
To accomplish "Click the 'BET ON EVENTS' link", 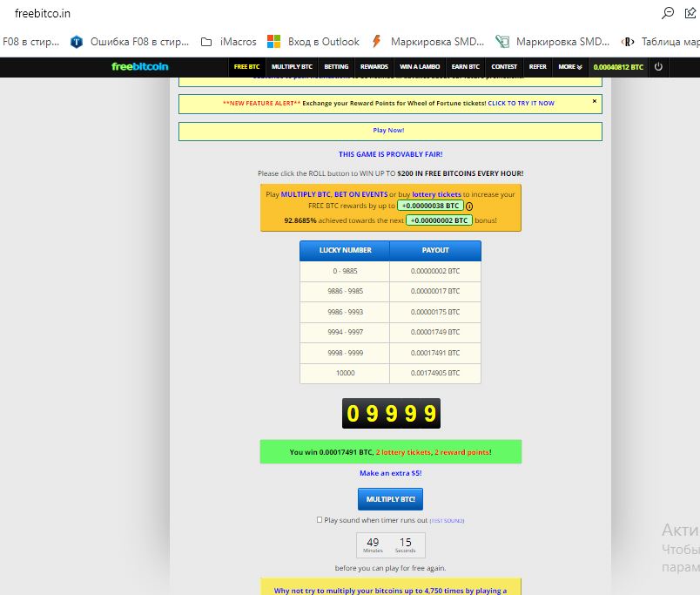I will pos(360,194).
